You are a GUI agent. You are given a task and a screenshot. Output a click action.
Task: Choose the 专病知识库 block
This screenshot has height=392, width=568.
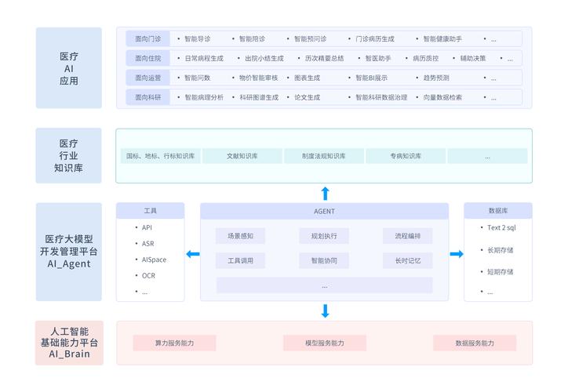coord(406,156)
